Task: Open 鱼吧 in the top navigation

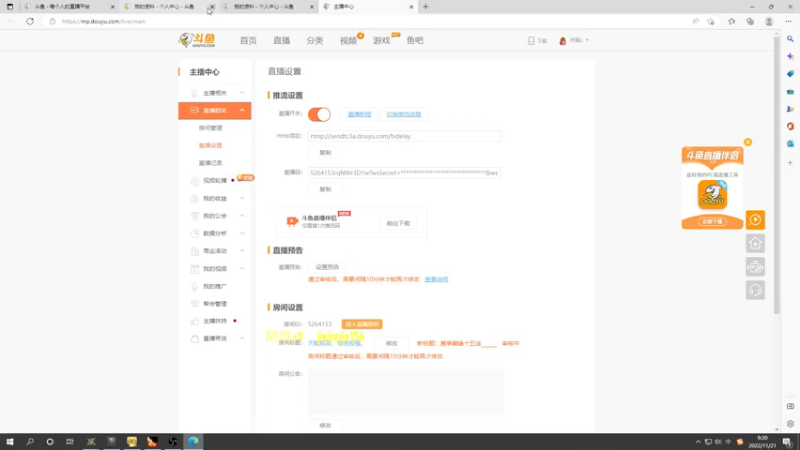Action: (415, 40)
